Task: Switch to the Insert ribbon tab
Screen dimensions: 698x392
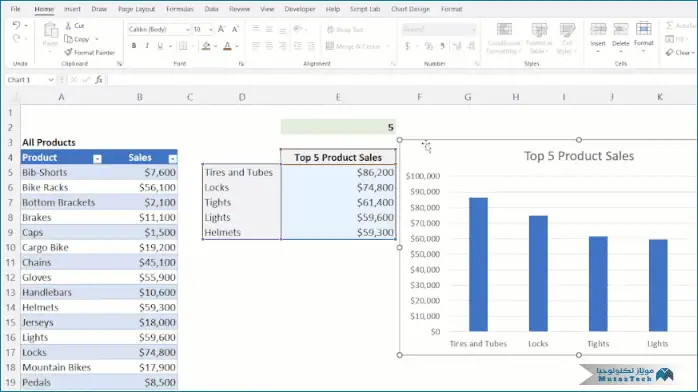Action: pos(72,9)
